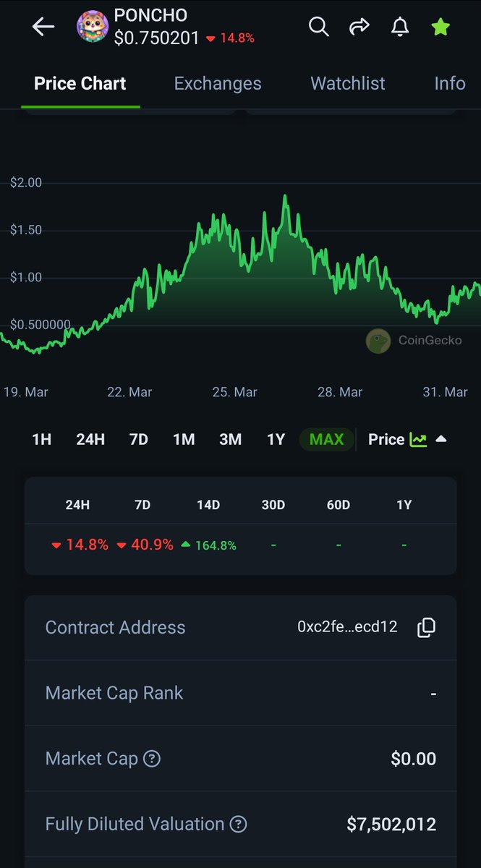The image size is (481, 868).
Task: Tap the $7,502,012 valuation value
Action: (x=391, y=824)
